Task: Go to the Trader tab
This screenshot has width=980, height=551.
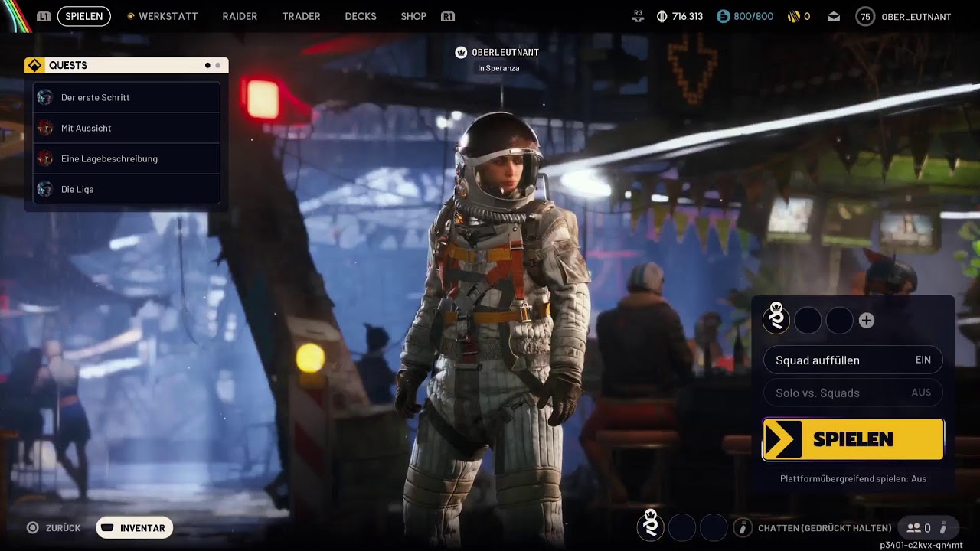Action: pyautogui.click(x=301, y=16)
